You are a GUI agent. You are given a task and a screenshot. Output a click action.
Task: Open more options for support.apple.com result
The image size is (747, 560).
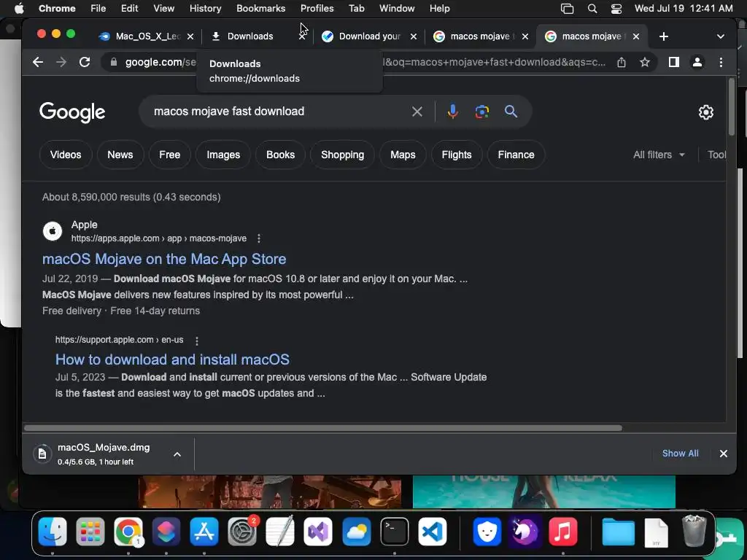[197, 341]
